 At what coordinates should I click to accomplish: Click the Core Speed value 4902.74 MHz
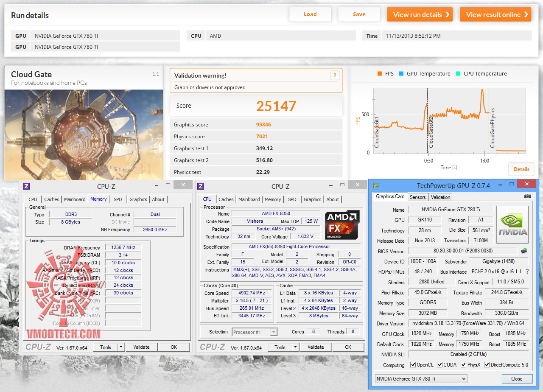pyautogui.click(x=252, y=293)
